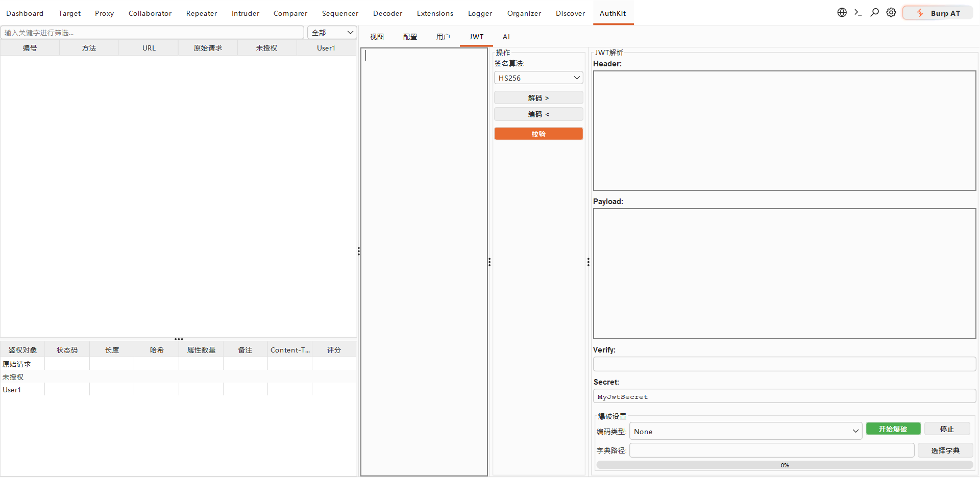
Task: Sort by the 编号 column header
Action: 30,48
